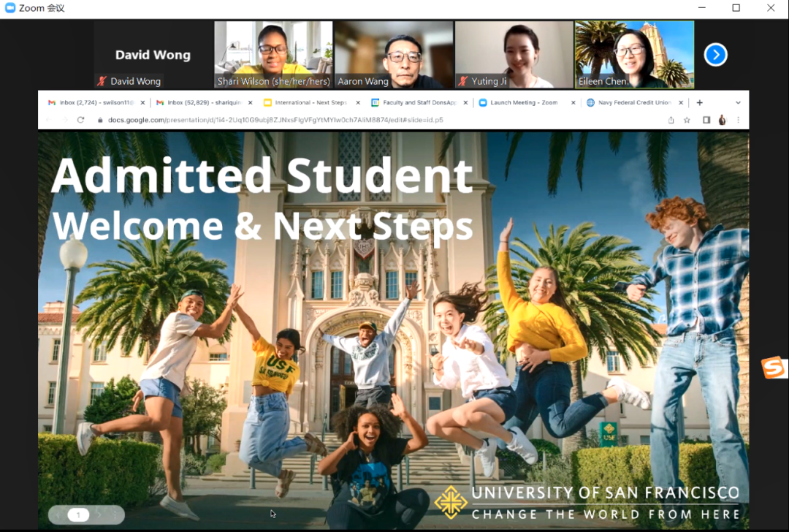Click slide number 1 indicator

[x=78, y=515]
